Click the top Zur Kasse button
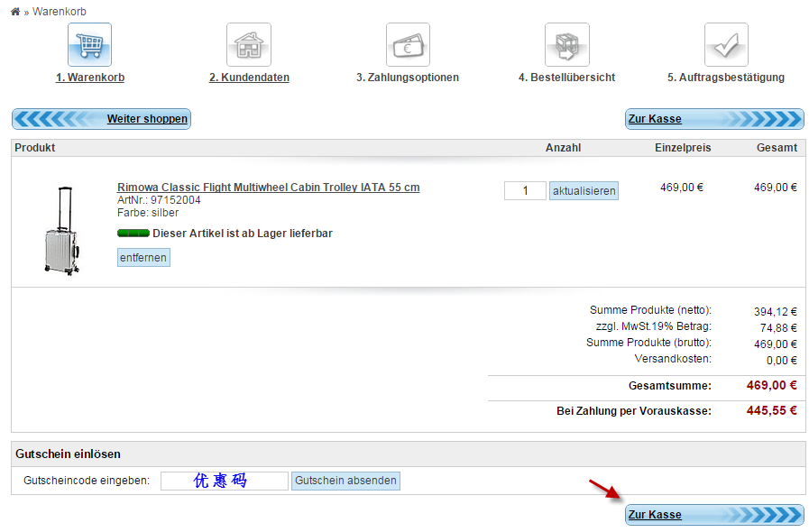Screen dimensions: 809x532 714,119
